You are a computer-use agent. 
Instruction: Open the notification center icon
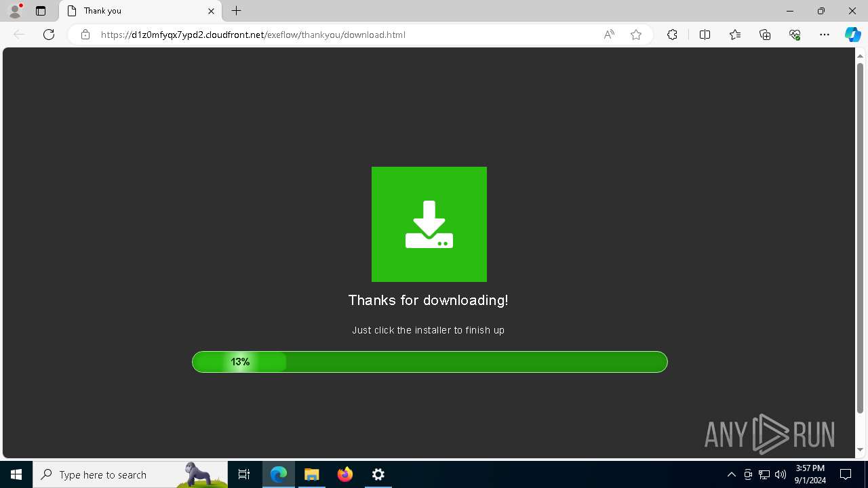coord(846,474)
